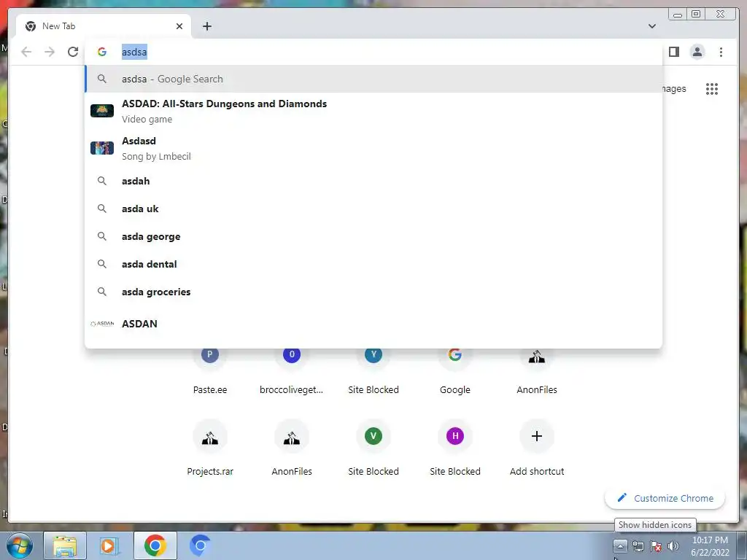This screenshot has height=560, width=747.
Task: Open Action Center flag icon
Action: point(656,546)
